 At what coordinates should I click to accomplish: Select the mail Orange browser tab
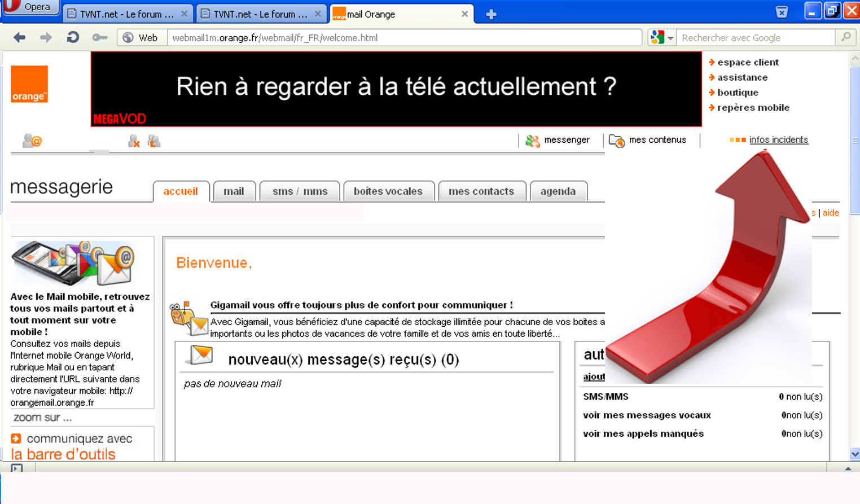tap(401, 14)
